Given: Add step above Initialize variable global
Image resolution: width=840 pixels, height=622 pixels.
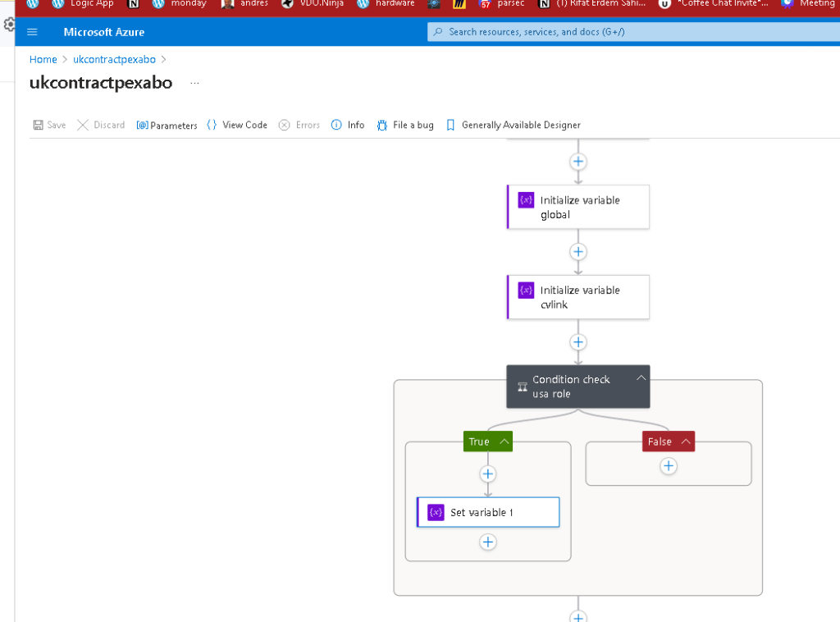Looking at the screenshot, I should coord(578,162).
